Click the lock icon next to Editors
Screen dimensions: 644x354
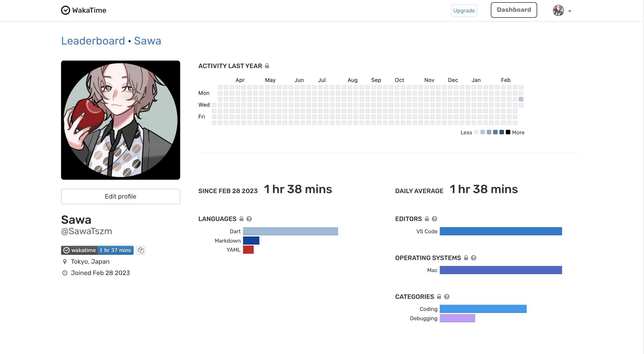(x=427, y=219)
